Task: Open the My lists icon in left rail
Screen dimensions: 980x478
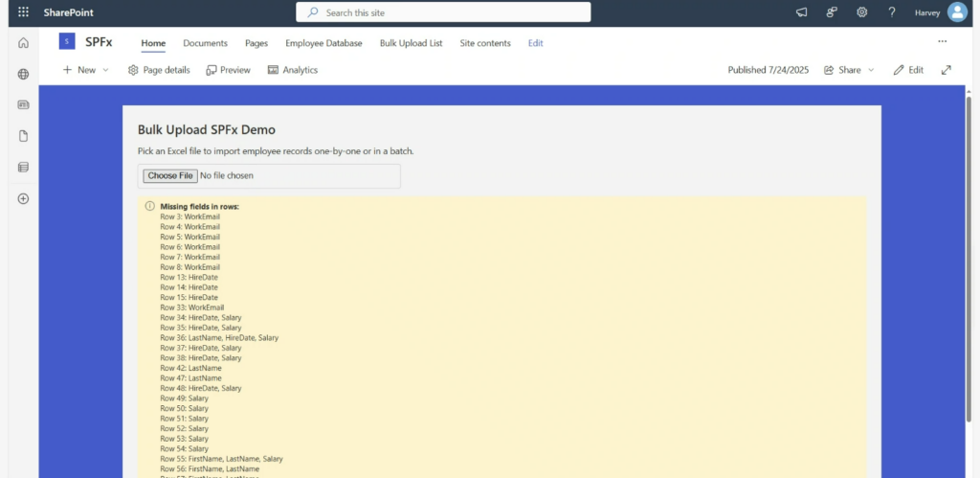Action: [x=23, y=167]
